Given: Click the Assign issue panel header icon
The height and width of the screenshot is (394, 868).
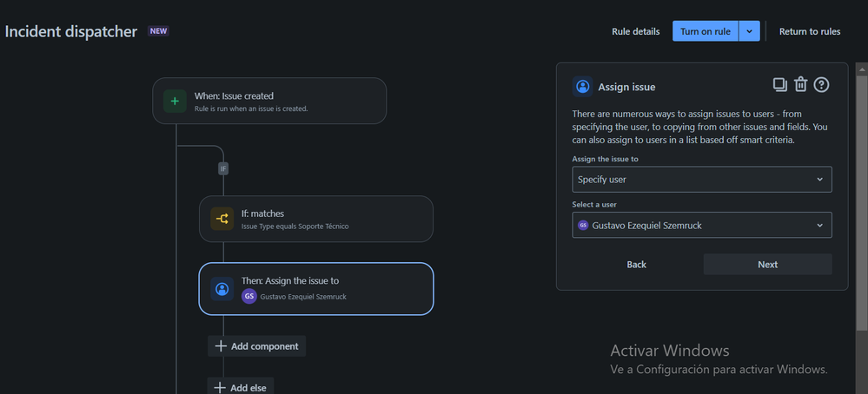Looking at the screenshot, I should [x=582, y=87].
